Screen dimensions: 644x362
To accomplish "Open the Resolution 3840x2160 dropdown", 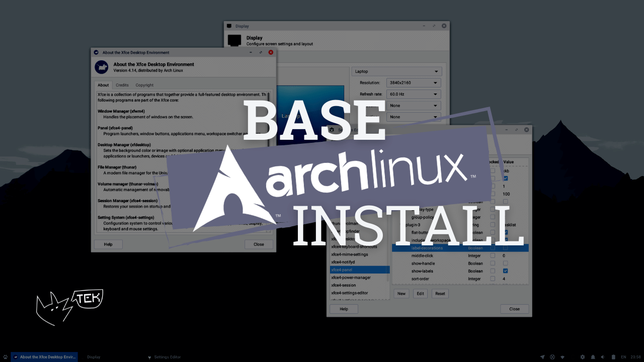I will pos(414,82).
